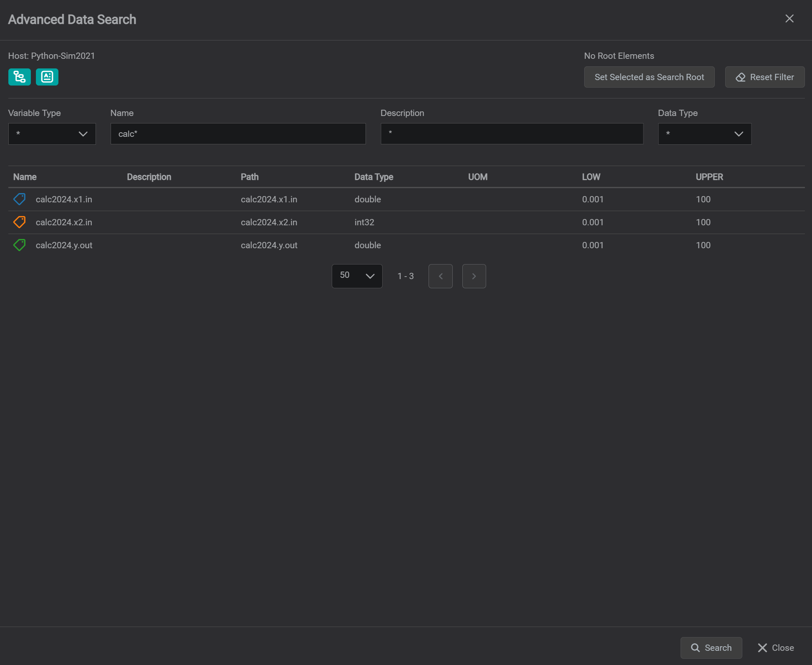Viewport: 812px width, 665px height.
Task: Click the green tag icon for calc2024.y.out
Action: coord(20,245)
